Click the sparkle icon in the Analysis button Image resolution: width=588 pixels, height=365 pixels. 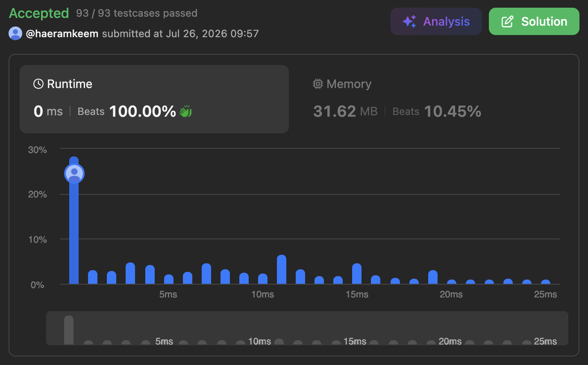[409, 21]
